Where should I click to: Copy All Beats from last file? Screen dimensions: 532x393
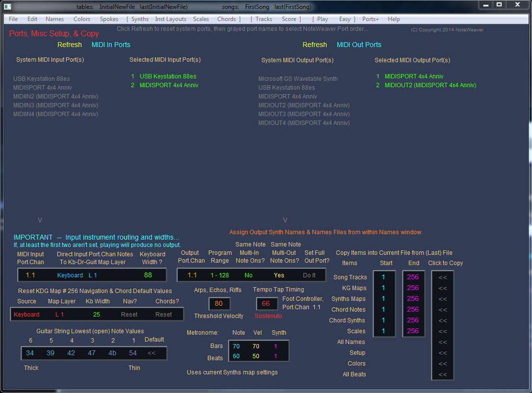tap(443, 375)
